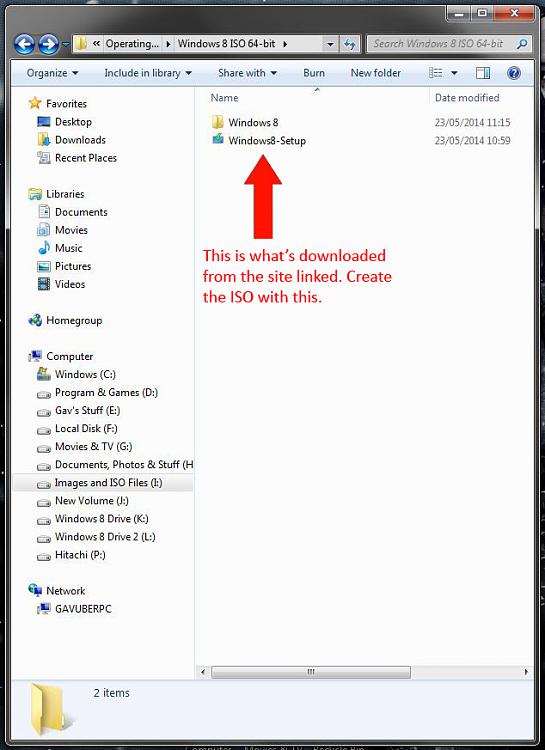Open New Volume (J:) drive

[x=83, y=501]
